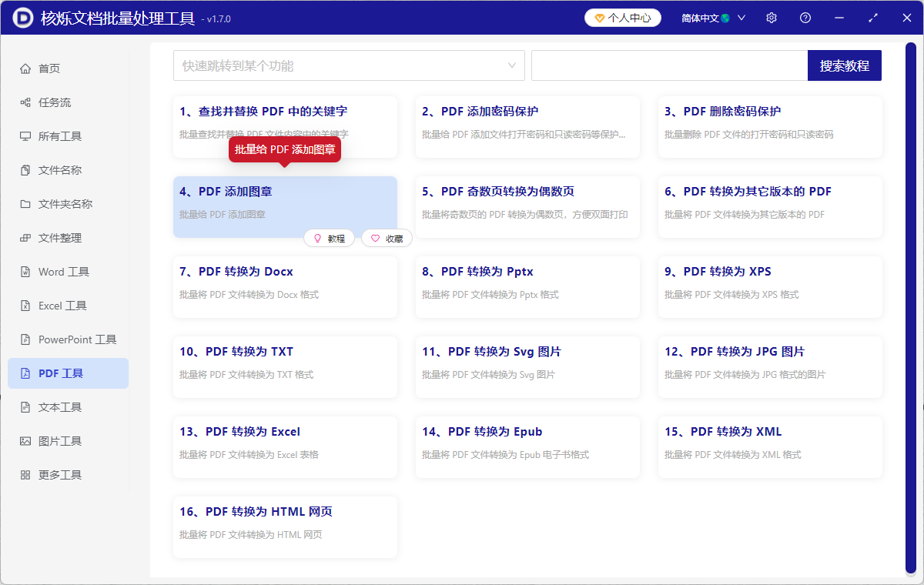The image size is (924, 585).
Task: Toggle favorite with the 收藏 heart button
Action: point(387,238)
